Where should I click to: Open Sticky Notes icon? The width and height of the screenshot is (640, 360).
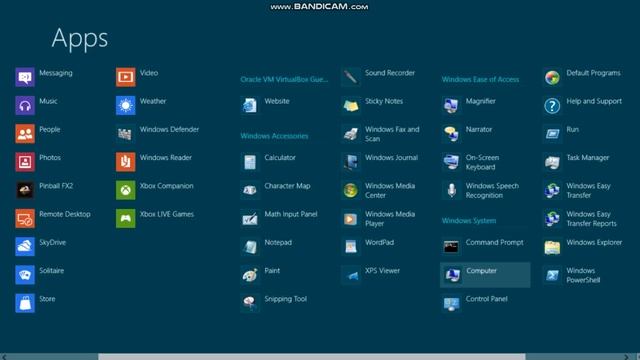click(x=351, y=105)
